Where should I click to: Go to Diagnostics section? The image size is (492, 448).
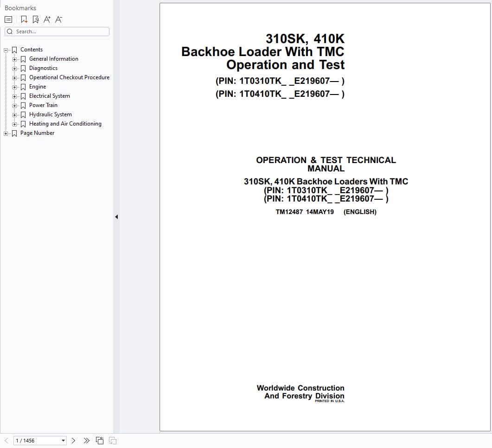[43, 68]
